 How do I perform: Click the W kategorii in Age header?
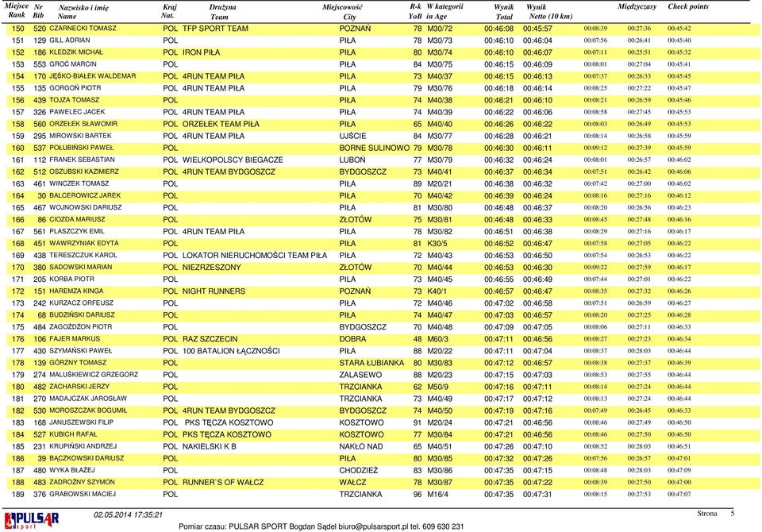(444, 12)
